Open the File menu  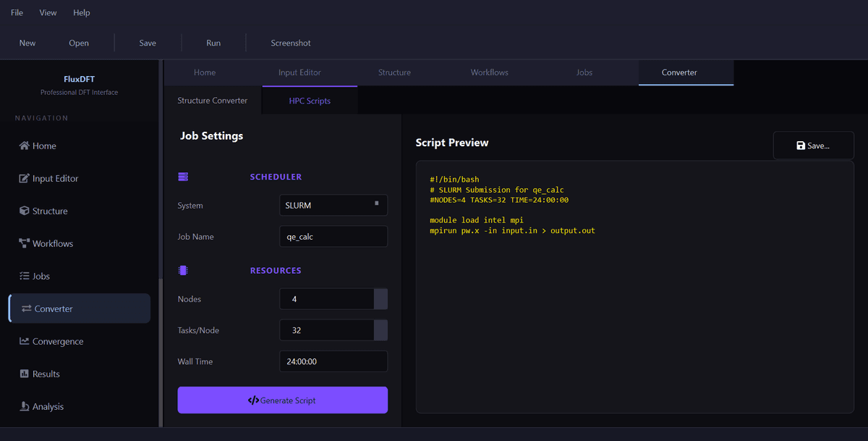(x=17, y=12)
